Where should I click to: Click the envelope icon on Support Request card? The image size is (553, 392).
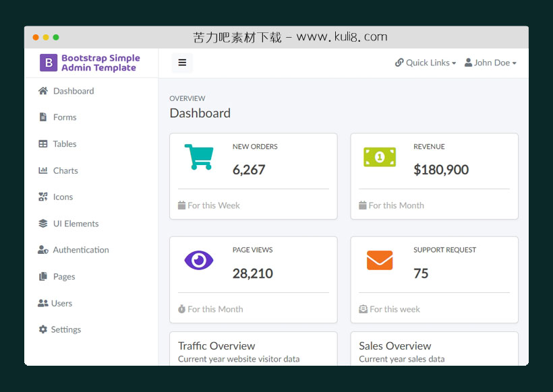point(380,260)
